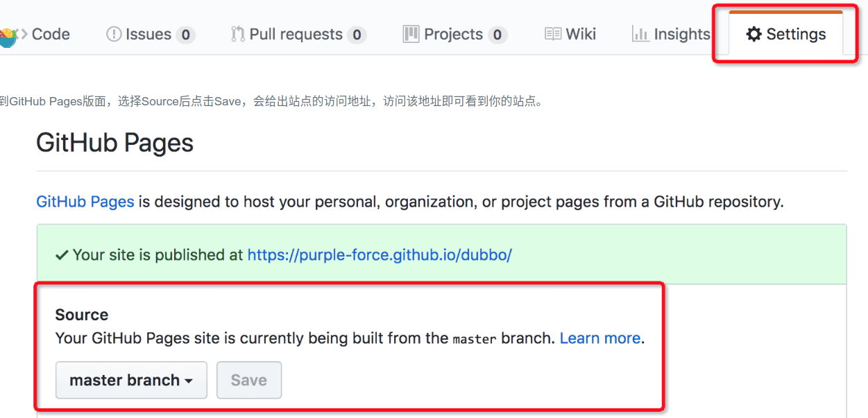Click the Issues count badge 0
The width and height of the screenshot is (868, 418).
[185, 35]
